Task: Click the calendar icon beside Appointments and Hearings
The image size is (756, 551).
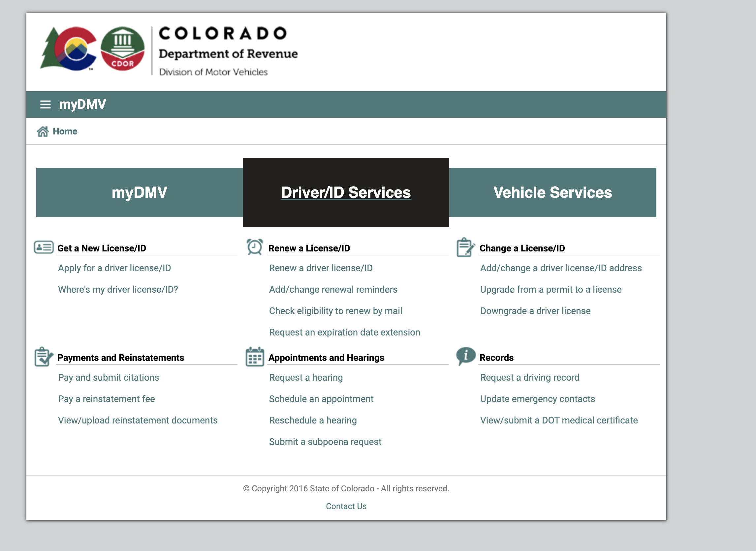Action: point(255,357)
